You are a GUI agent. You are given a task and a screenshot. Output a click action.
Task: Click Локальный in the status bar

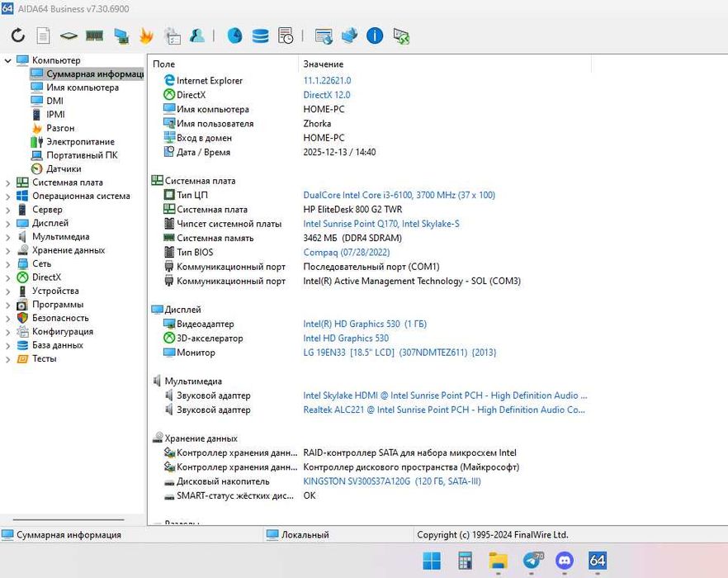pyautogui.click(x=305, y=535)
